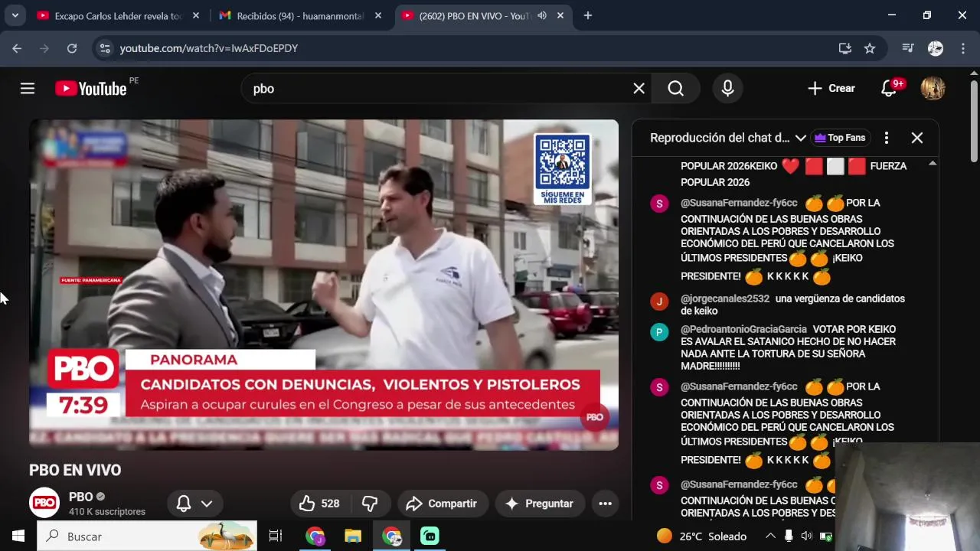The width and height of the screenshot is (980, 551).
Task: Open the PBO channel avatar
Action: [x=44, y=503]
